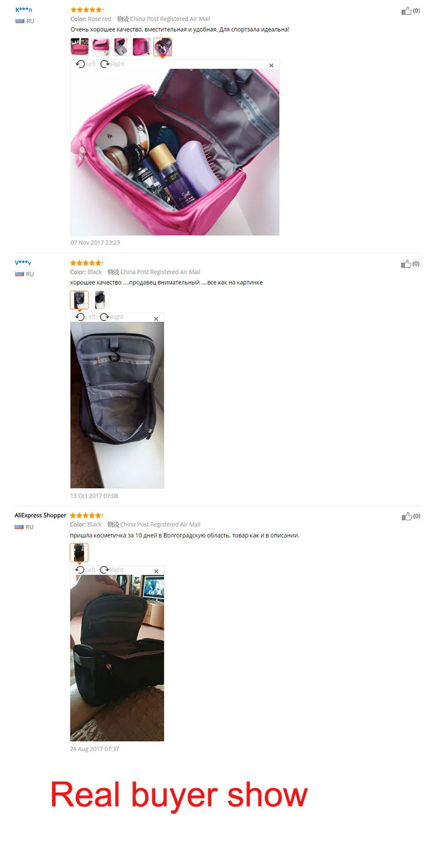Viewport: 434px width, 868px height.
Task: Rotate pink bag photo right
Action: click(112, 64)
